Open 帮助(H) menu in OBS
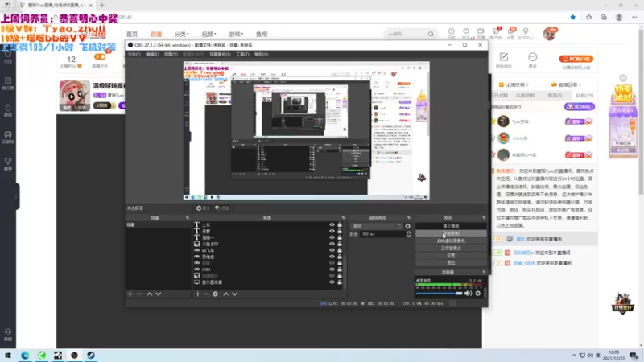Image resolution: width=644 pixels, height=362 pixels. [261, 54]
